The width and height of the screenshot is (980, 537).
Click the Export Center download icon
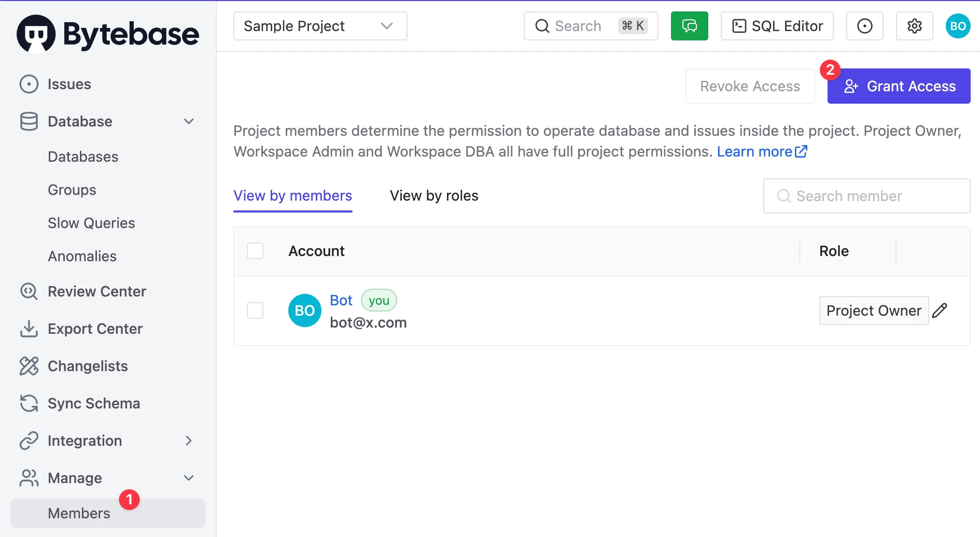29,329
